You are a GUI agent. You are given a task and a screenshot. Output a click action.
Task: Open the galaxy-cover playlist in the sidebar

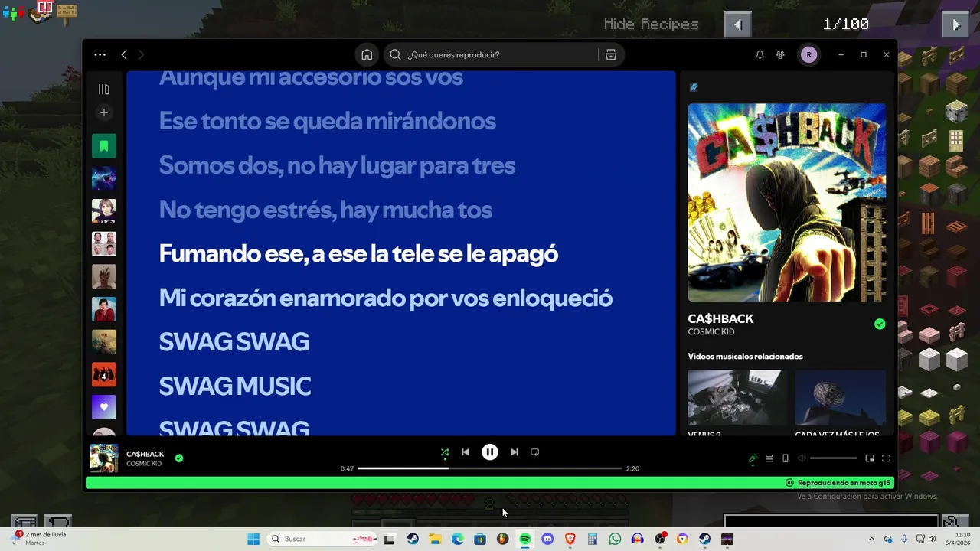104,178
